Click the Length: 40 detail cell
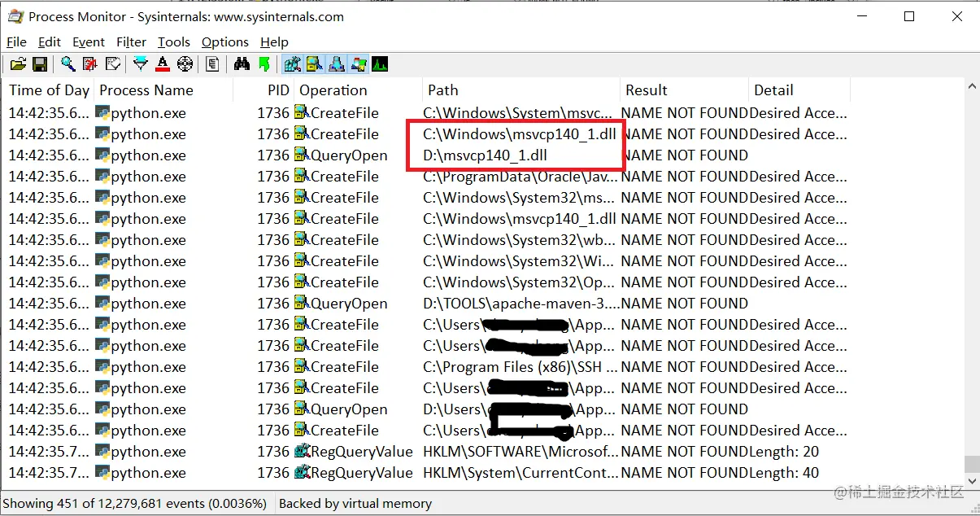Image resolution: width=980 pixels, height=516 pixels. click(784, 473)
